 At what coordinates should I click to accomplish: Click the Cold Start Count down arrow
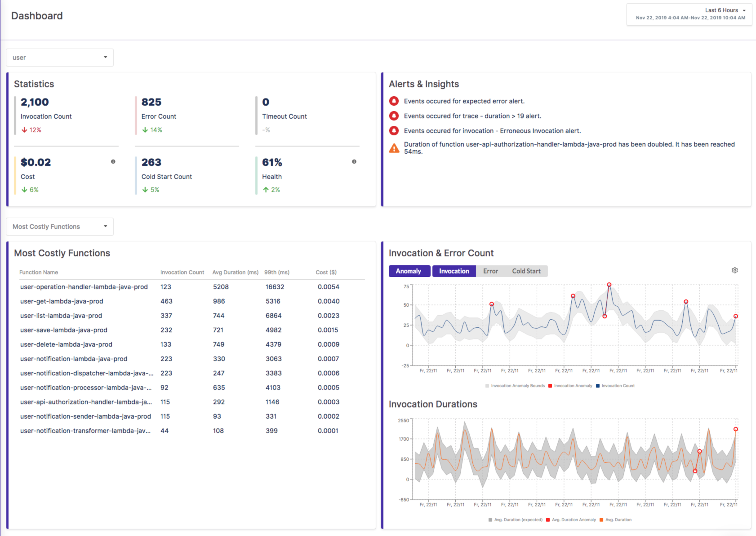point(145,190)
